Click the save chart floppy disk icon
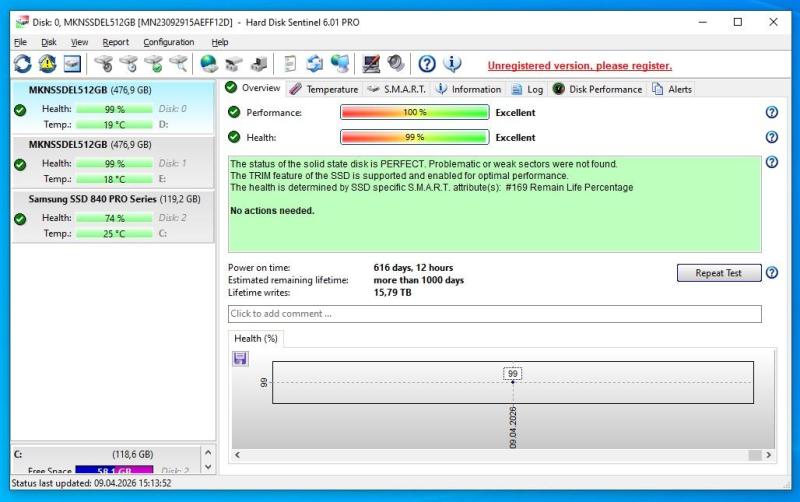The height and width of the screenshot is (502, 800). [240, 359]
